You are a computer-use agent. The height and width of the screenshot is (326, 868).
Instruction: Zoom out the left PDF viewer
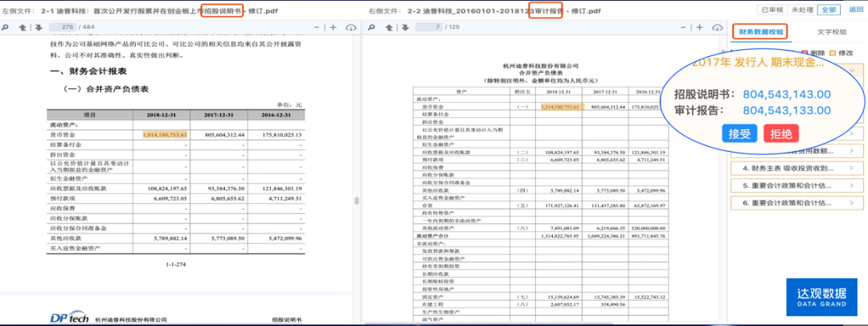(x=317, y=27)
